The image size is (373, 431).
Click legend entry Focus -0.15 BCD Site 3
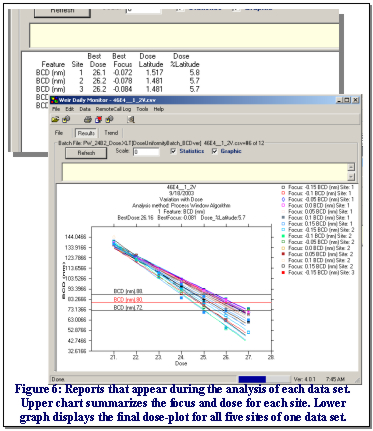click(318, 272)
